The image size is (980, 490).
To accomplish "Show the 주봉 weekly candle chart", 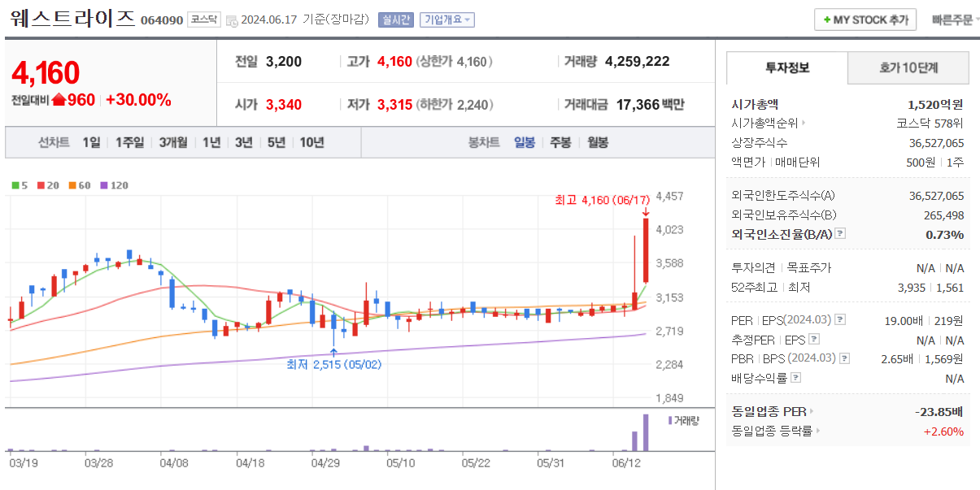I will 560,142.
